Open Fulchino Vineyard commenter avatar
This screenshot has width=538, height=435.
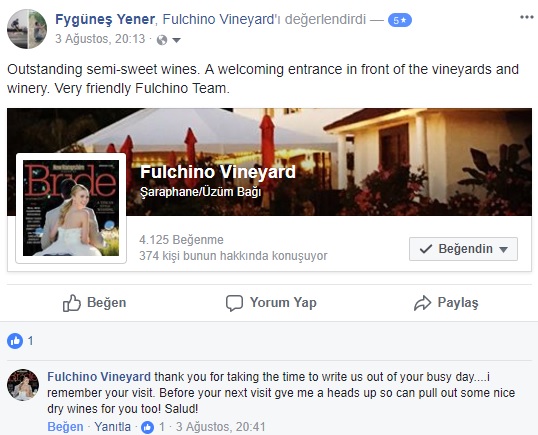click(23, 385)
